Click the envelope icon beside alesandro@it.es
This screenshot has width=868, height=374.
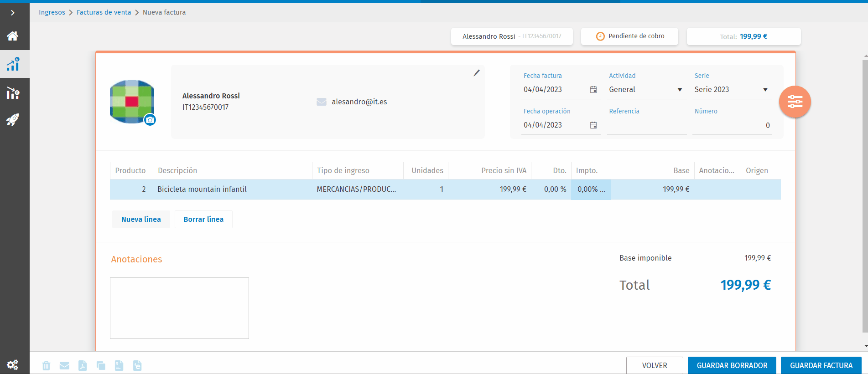click(322, 102)
